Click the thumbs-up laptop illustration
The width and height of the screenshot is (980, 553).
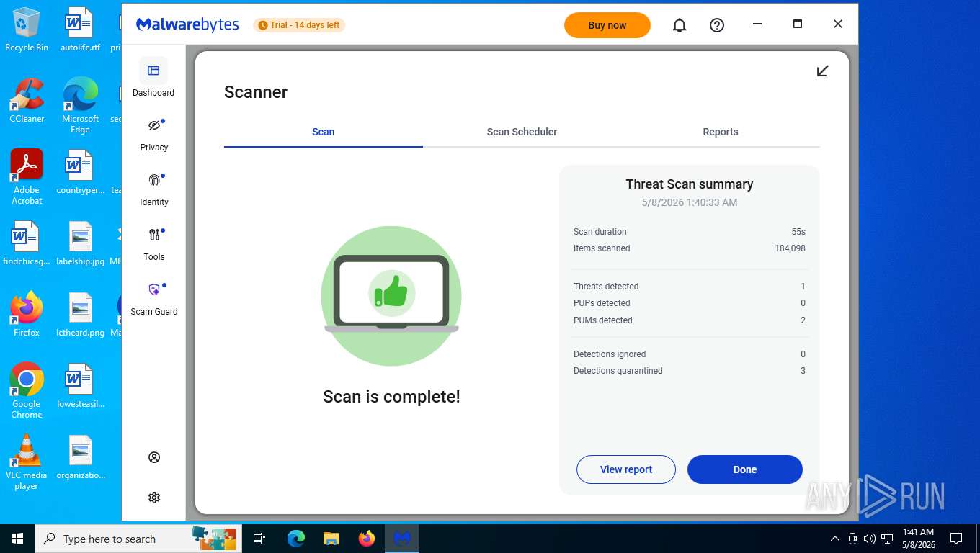(391, 295)
